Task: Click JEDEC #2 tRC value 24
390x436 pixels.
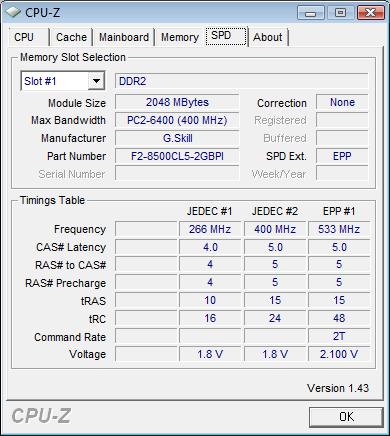Action: click(275, 318)
